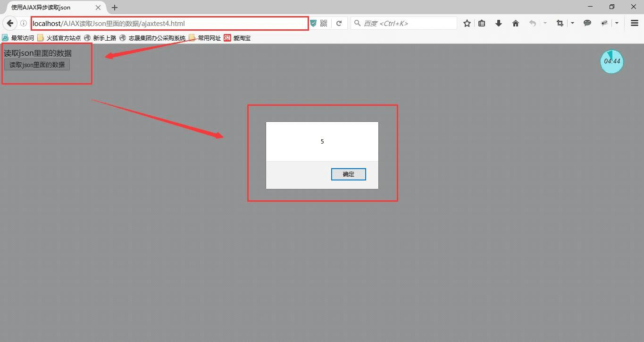Show the bookmarks list icon
Viewport: 644px width, 342px height.
pos(482,23)
